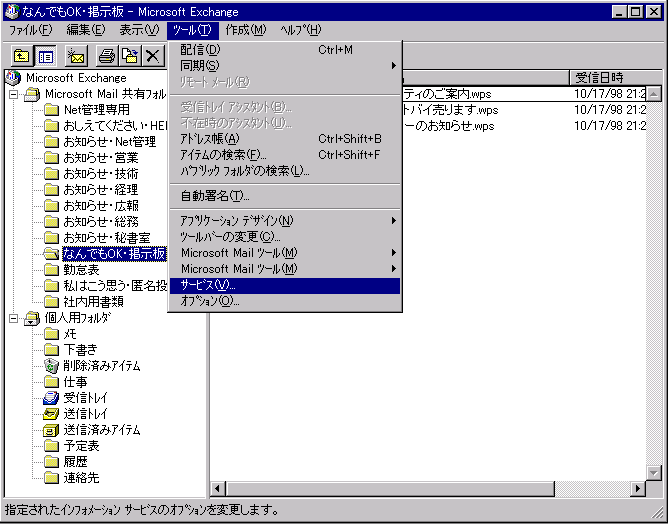
Task: Click the Print toolbar icon
Action: point(107,56)
